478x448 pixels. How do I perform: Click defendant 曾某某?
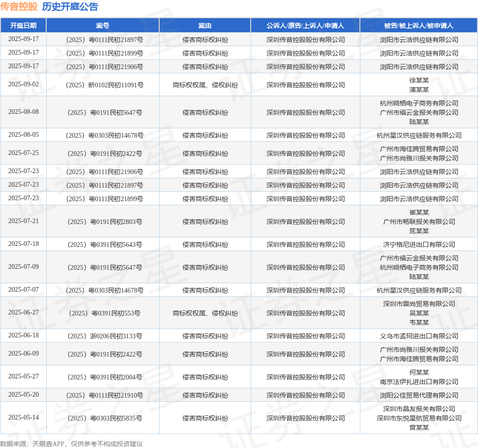tap(419, 427)
